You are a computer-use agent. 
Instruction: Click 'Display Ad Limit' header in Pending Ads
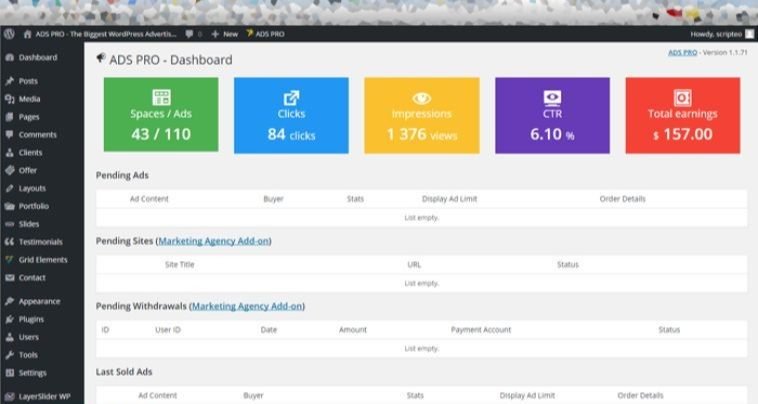(x=450, y=199)
